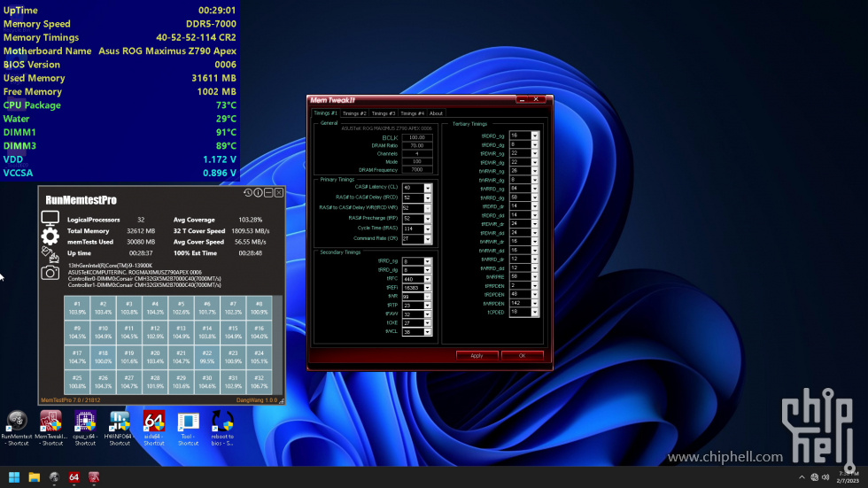
Task: Open the About tab in MemTweakIt
Action: pyautogui.click(x=436, y=113)
